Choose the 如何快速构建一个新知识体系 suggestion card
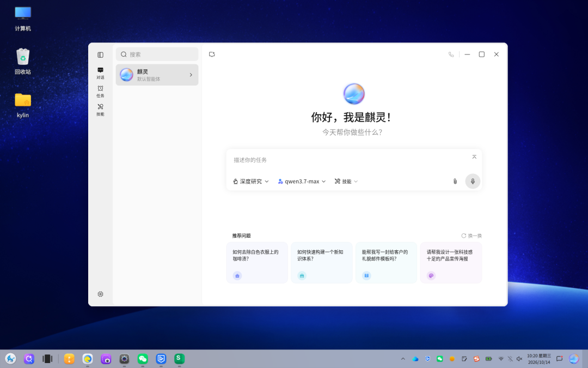Screen dimensions: 588x368 point(321,263)
